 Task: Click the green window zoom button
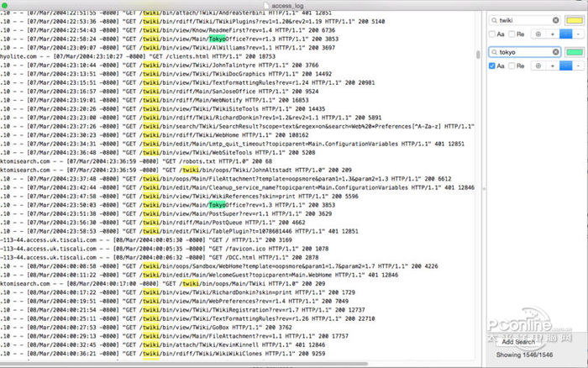[4, 5]
